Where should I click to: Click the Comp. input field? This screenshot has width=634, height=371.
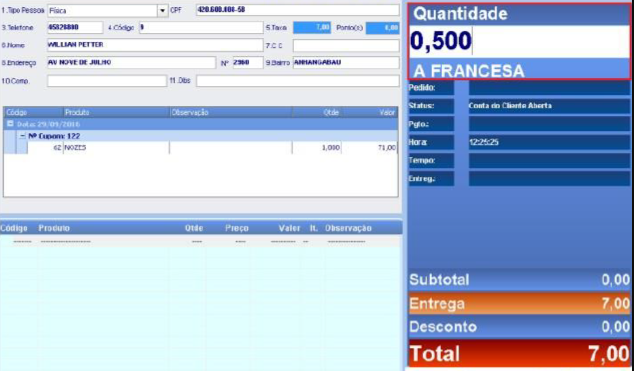107,81
